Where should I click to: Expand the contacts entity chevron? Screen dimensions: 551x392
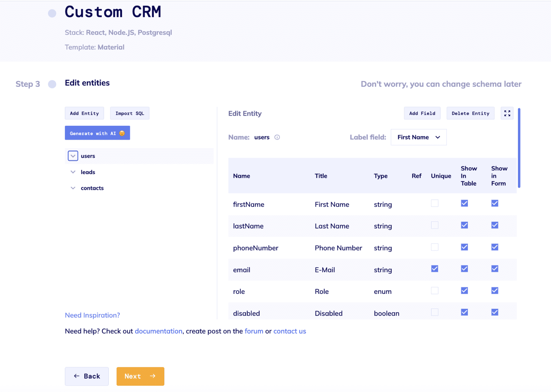[73, 188]
